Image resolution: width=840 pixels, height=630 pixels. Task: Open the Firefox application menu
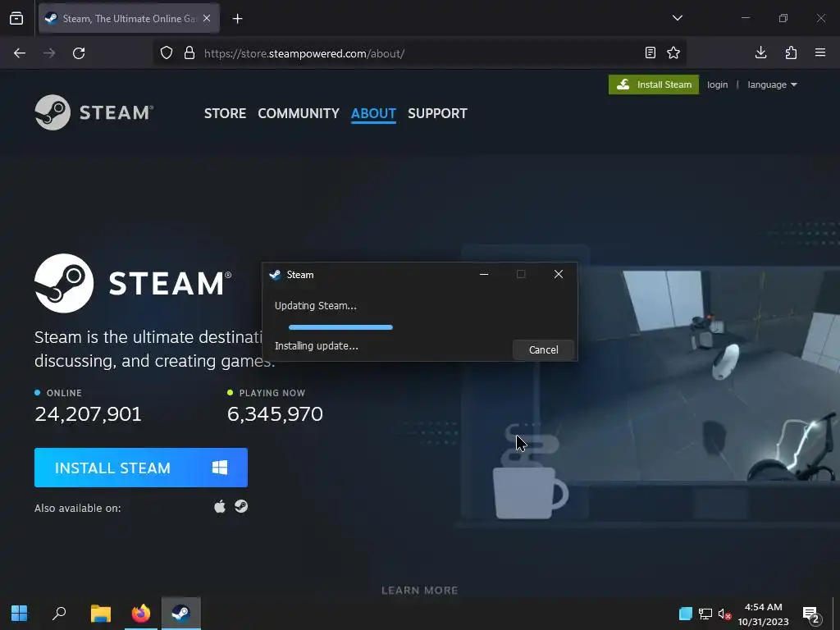pos(820,52)
